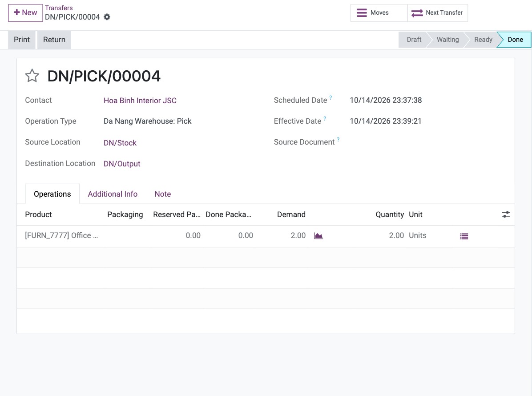Viewport: 532px width, 396px height.
Task: Open the Transfers breadcrumb link
Action: pos(59,8)
